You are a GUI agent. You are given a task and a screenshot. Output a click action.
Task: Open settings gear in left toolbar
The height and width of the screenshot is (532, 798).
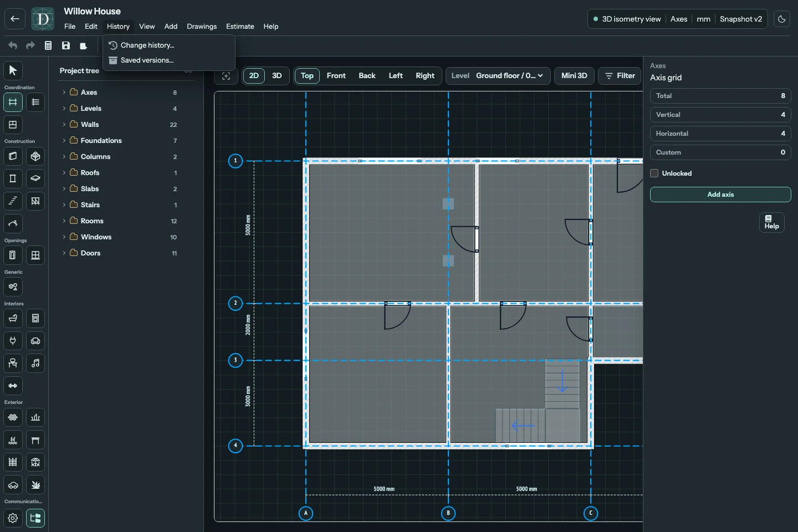point(13,518)
